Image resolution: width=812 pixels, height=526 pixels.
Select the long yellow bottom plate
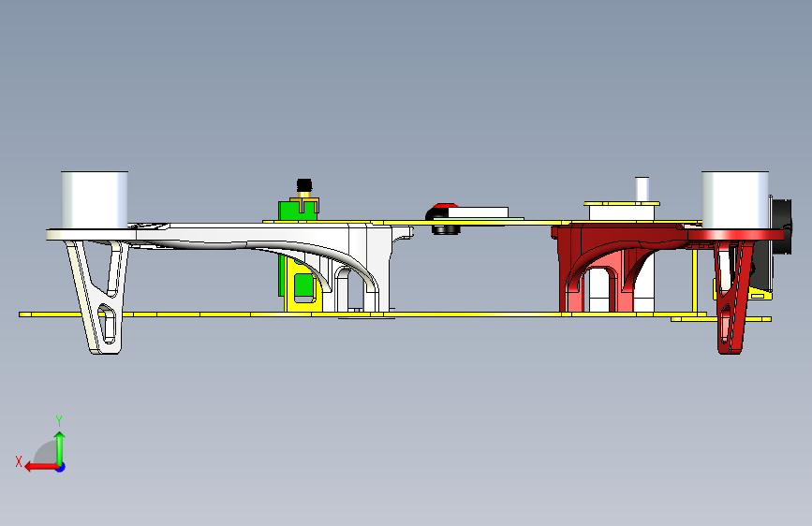pos(362,314)
